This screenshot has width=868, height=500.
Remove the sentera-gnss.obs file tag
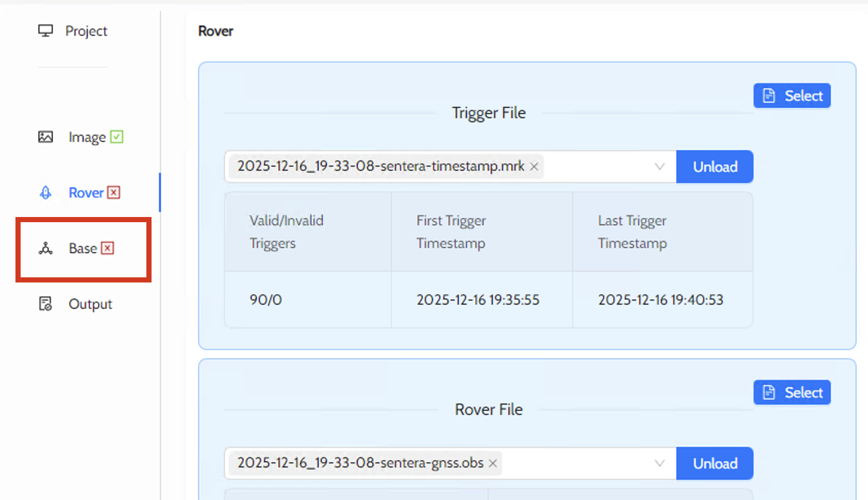click(493, 463)
